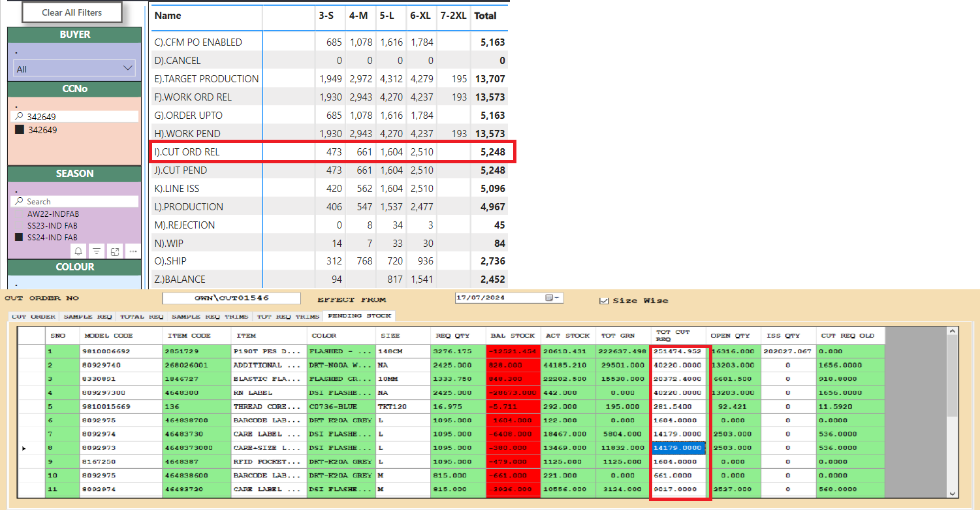Uncheck the SS24-IND FAB season option

pos(20,238)
